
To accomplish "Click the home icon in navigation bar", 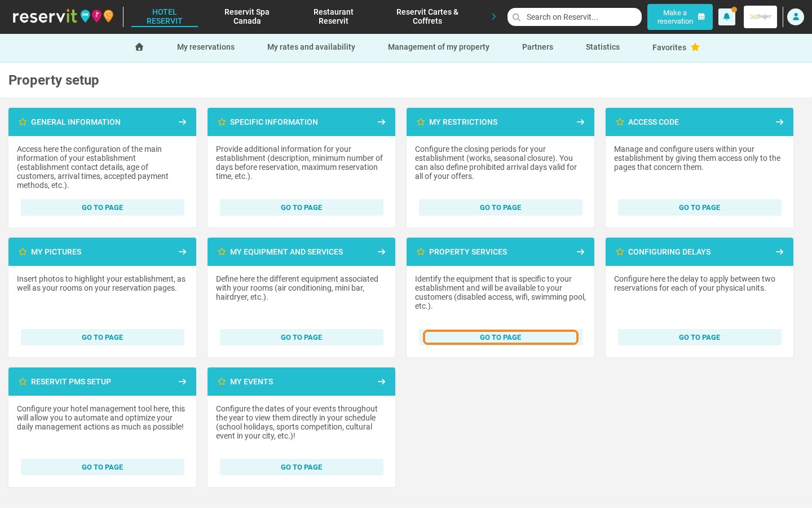I will (139, 47).
